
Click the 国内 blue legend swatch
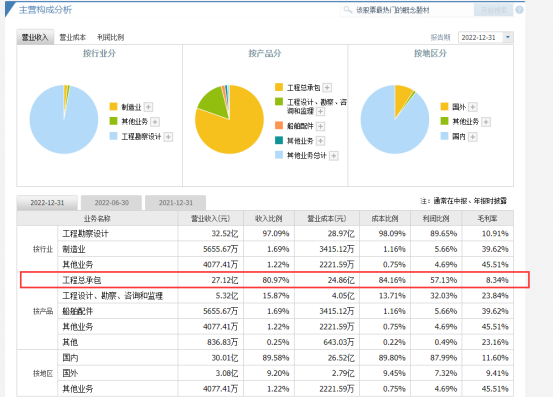(x=444, y=136)
